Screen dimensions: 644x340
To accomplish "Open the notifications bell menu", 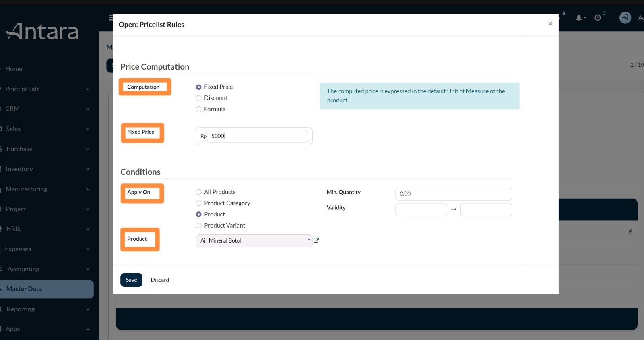I will 580,18.
